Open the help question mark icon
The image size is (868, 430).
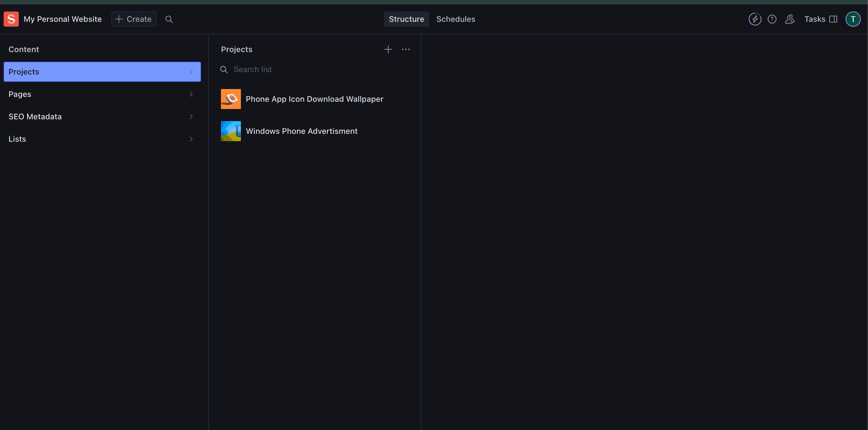pyautogui.click(x=772, y=19)
